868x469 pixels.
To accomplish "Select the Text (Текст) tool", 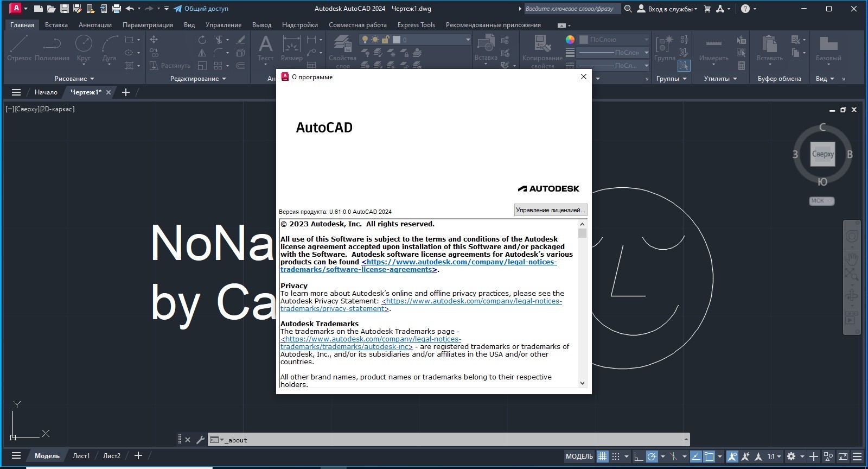I will pyautogui.click(x=265, y=48).
